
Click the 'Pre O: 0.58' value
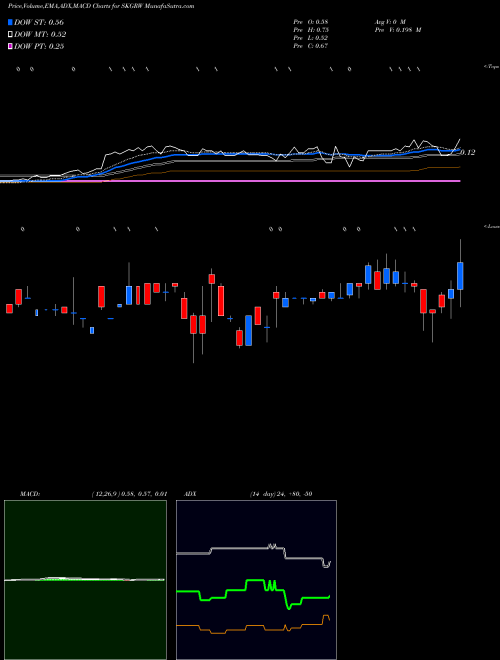(311, 21)
